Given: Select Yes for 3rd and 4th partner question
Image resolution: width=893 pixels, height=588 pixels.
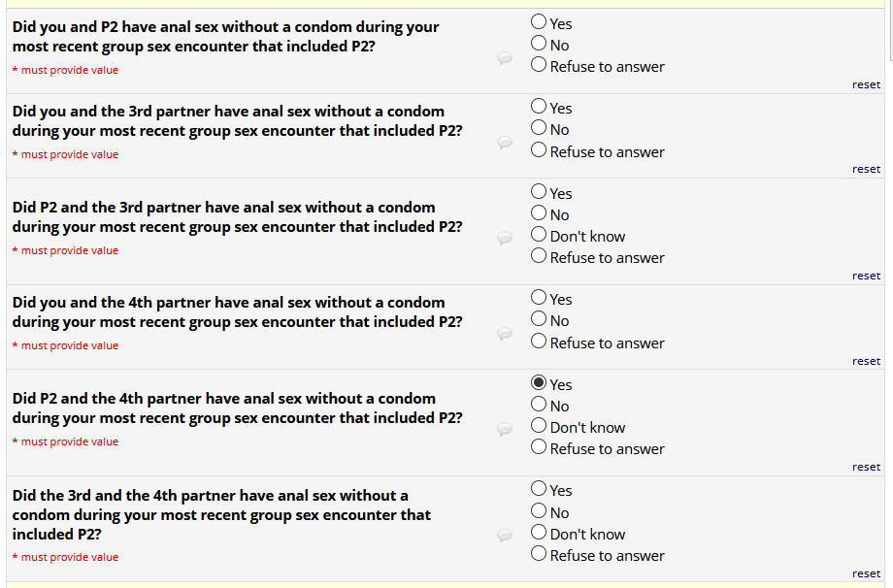Looking at the screenshot, I should click(x=539, y=490).
